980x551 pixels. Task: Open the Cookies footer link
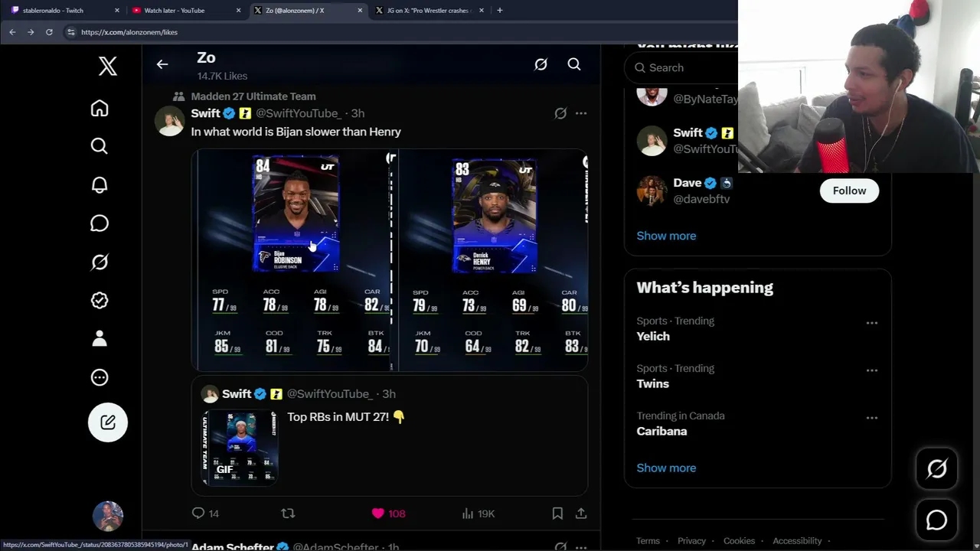pyautogui.click(x=739, y=541)
